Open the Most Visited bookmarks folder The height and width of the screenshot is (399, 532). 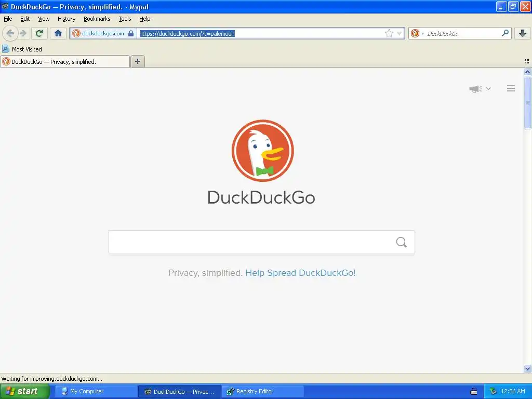22,49
